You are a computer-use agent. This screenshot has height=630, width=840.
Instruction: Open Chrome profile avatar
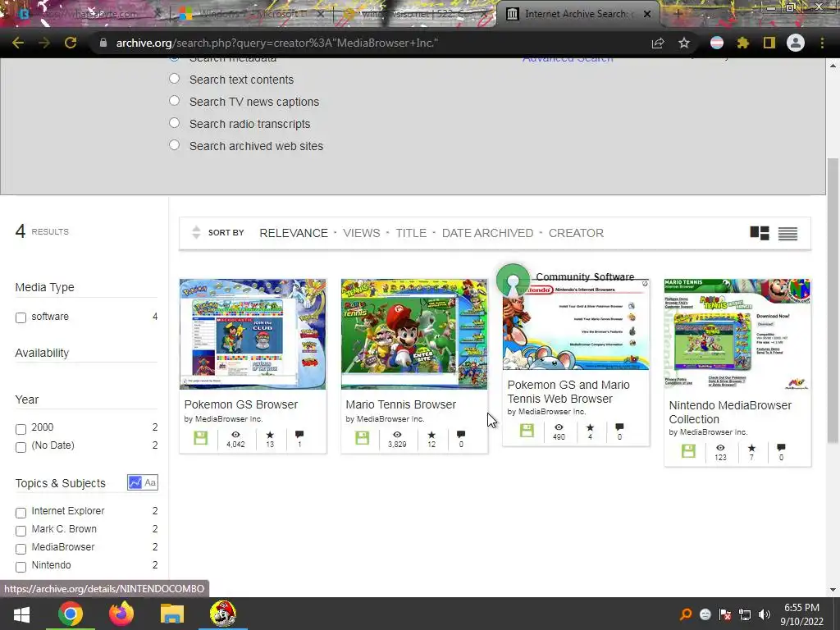point(796,43)
